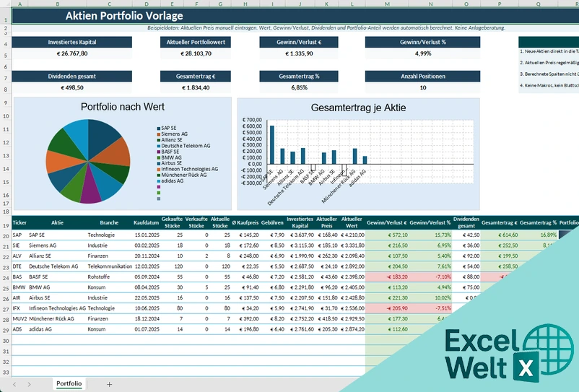
Task: Select loss value -€ 183,20
Action: coord(387,276)
